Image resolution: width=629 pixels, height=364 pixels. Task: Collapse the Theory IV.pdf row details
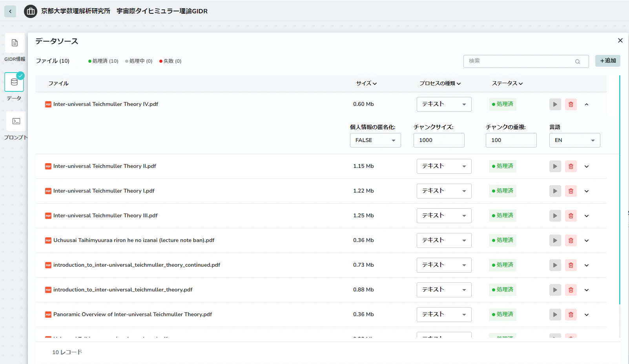(x=587, y=104)
